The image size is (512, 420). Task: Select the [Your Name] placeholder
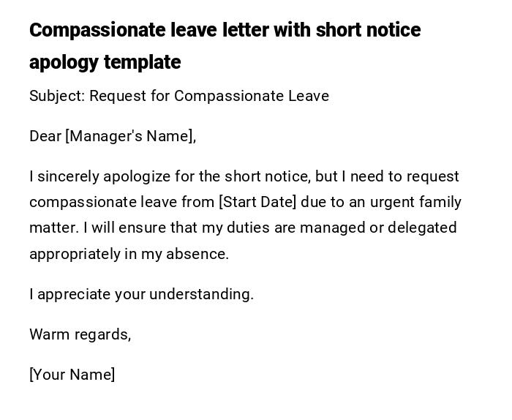point(72,375)
